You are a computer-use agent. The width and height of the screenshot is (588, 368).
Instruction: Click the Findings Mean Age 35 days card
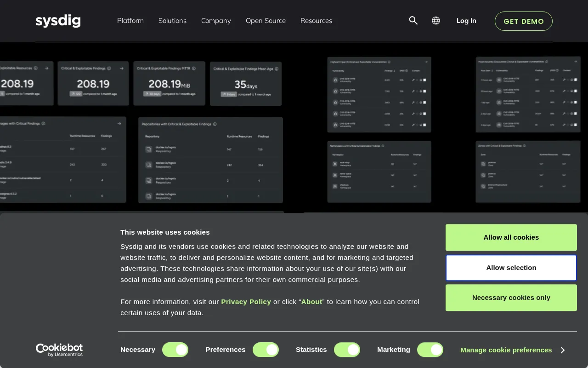click(246, 84)
